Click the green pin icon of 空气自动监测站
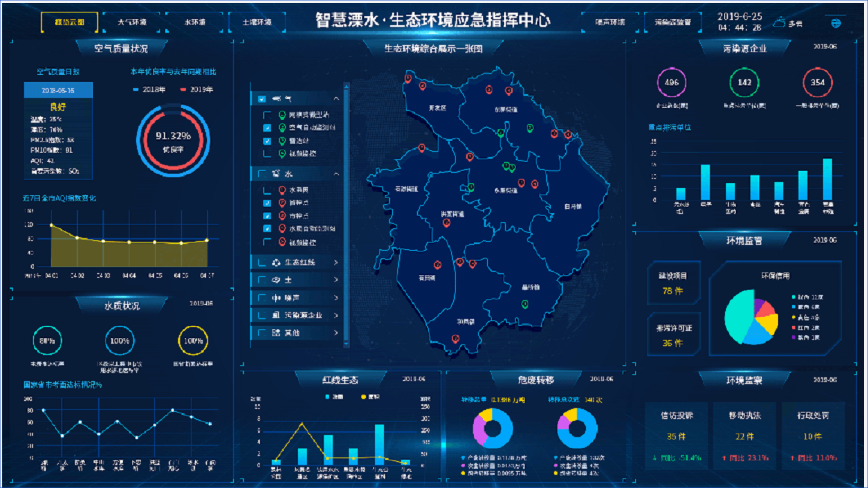The height and width of the screenshot is (488, 868). click(282, 128)
